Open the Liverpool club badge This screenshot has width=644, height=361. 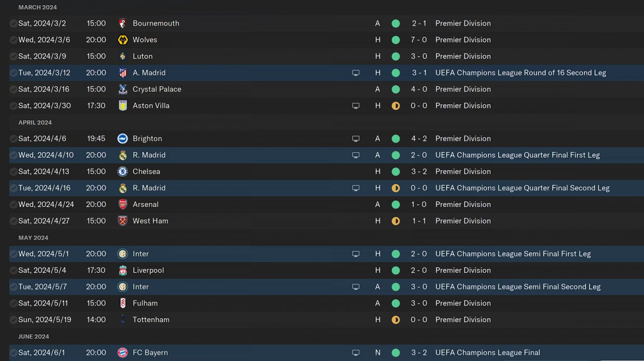pos(122,270)
